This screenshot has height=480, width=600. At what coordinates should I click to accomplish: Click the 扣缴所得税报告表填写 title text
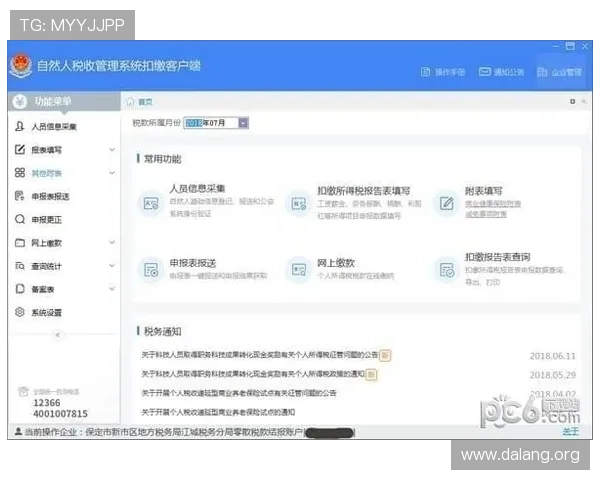coord(364,191)
